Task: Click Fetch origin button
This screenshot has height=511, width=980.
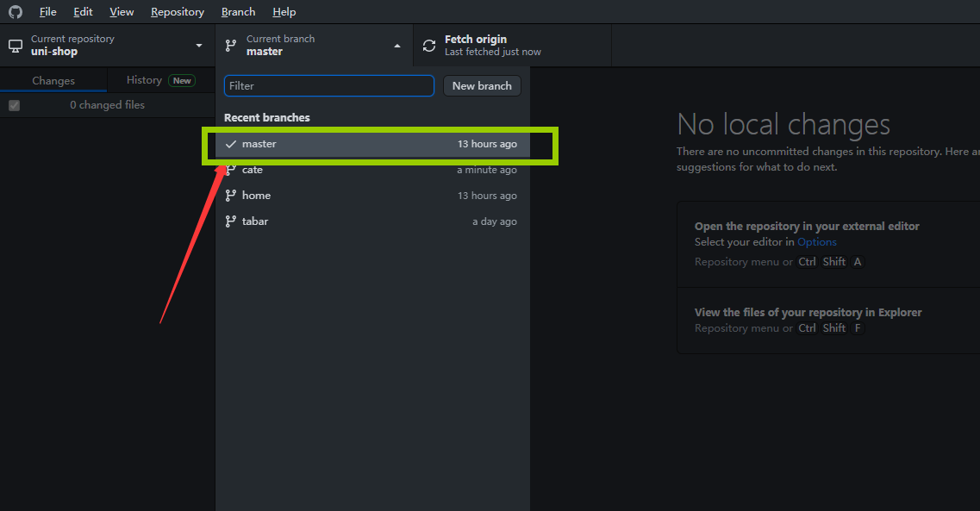Action: click(x=512, y=46)
